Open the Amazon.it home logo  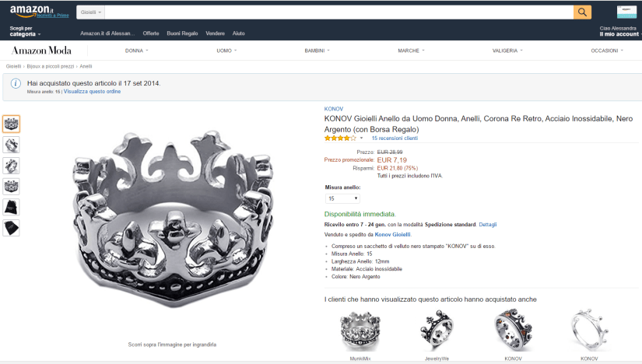pyautogui.click(x=26, y=10)
